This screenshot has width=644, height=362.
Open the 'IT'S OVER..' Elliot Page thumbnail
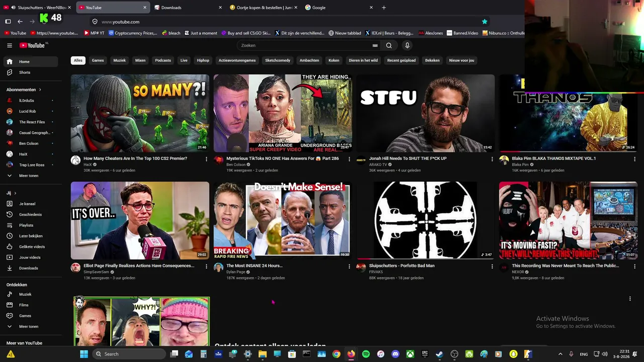140,221
